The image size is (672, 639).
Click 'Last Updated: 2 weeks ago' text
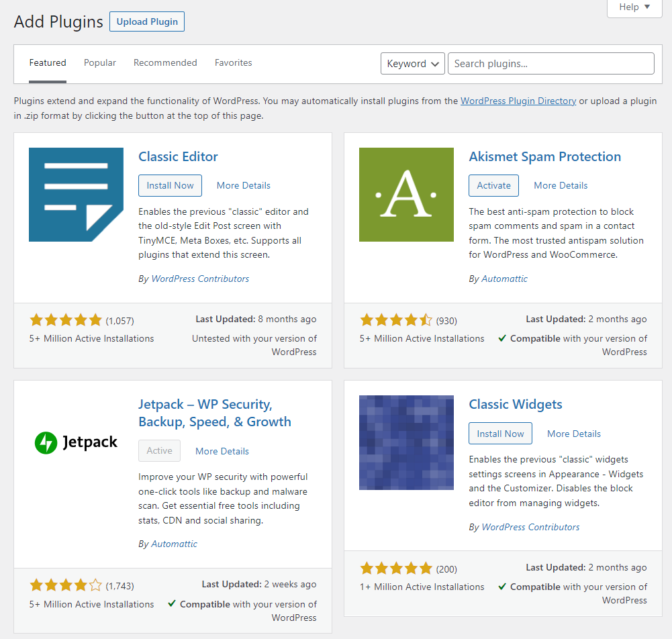(x=259, y=584)
